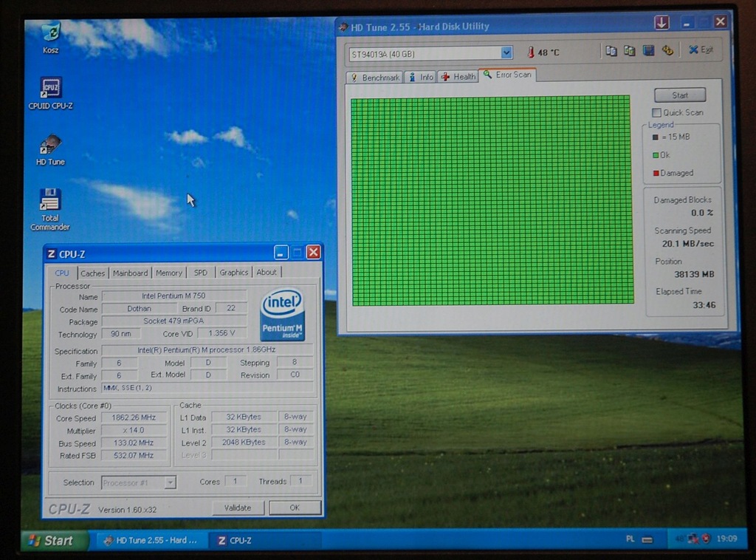Click the HD Tune save floppy disk icon
The width and height of the screenshot is (756, 560).
click(648, 51)
